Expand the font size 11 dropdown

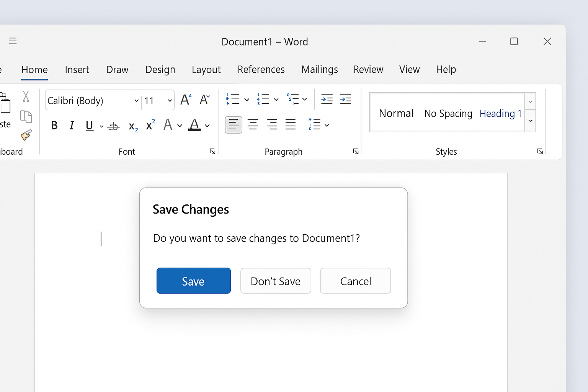(x=170, y=101)
